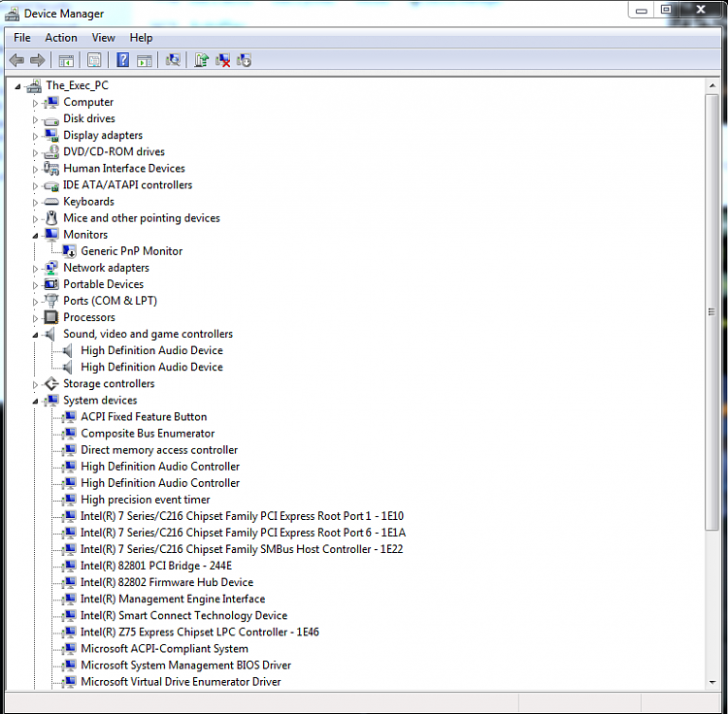Screen dimensions: 728x714
Task: Click the Display adapters category icon
Action: pyautogui.click(x=51, y=136)
